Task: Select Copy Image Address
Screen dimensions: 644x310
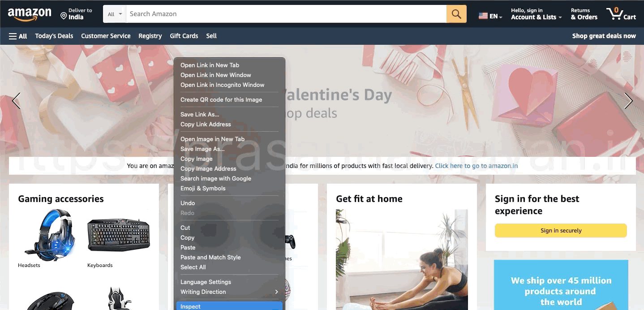Action: click(229, 168)
